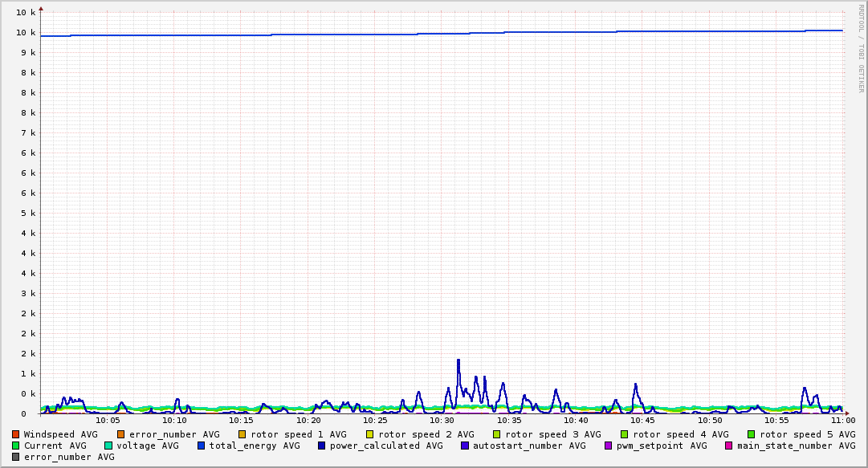Image resolution: width=868 pixels, height=468 pixels.
Task: Select the blue total_energy AVG swatch
Action: click(202, 446)
